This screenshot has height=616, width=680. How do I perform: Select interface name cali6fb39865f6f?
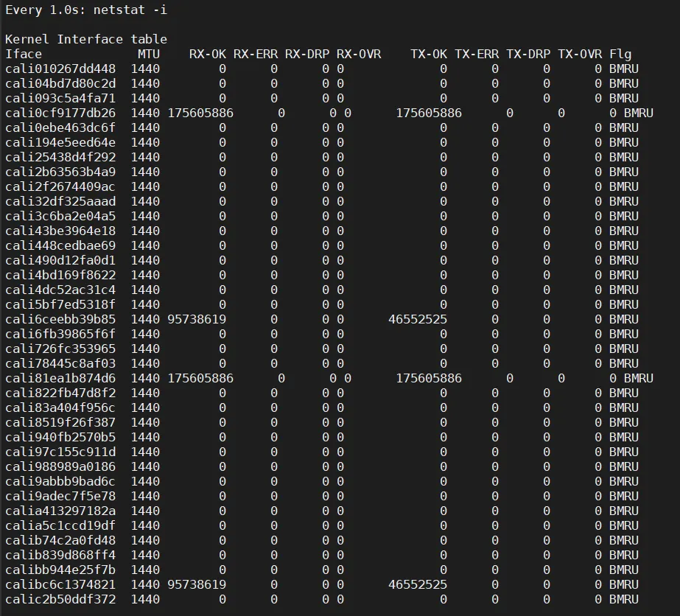click(60, 335)
